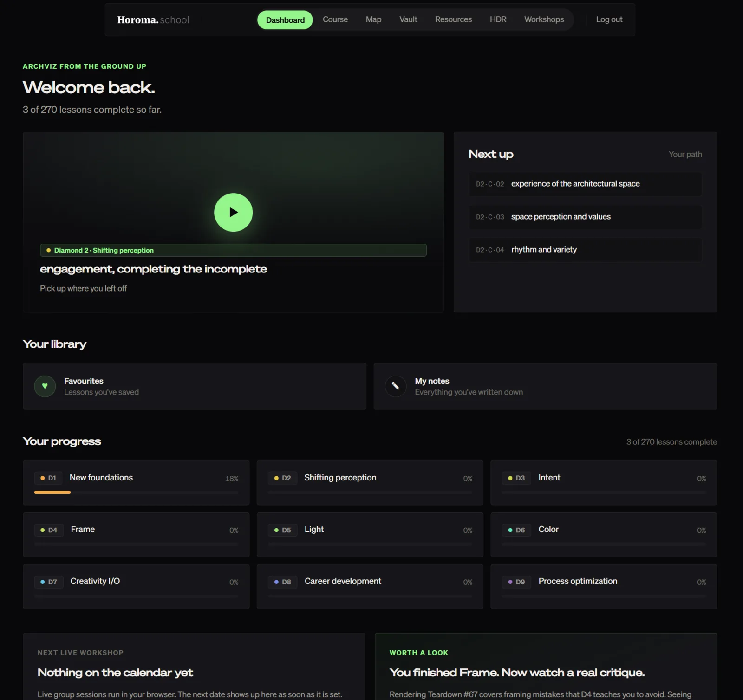The height and width of the screenshot is (700, 743).
Task: Click the Intent card title
Action: (549, 478)
